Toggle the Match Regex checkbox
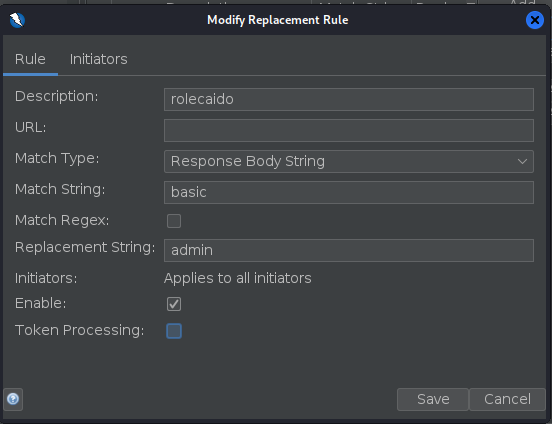 [174, 221]
